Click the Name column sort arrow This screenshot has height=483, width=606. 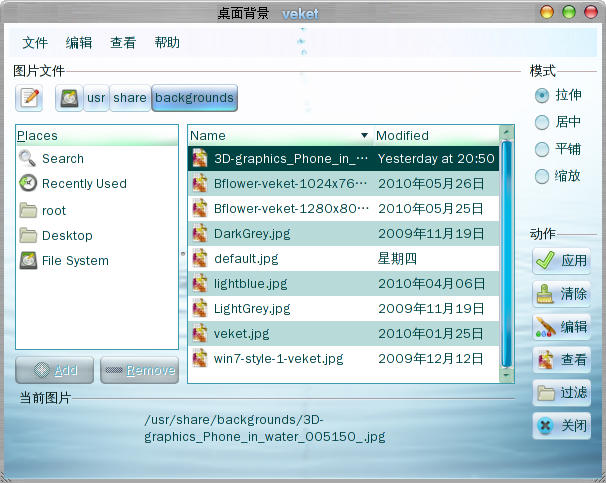pyautogui.click(x=364, y=135)
